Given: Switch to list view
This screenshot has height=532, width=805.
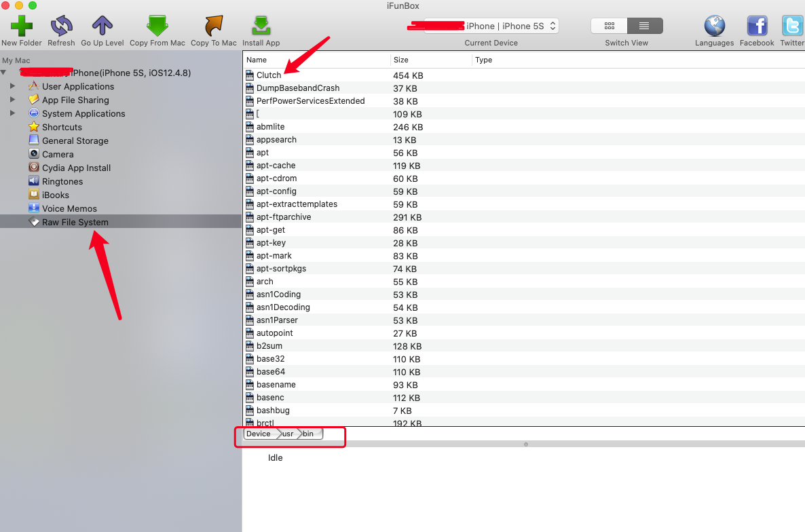Looking at the screenshot, I should click(x=644, y=26).
